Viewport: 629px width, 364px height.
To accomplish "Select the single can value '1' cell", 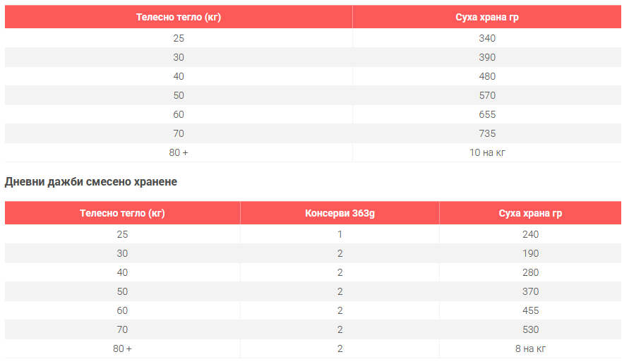I will (340, 234).
